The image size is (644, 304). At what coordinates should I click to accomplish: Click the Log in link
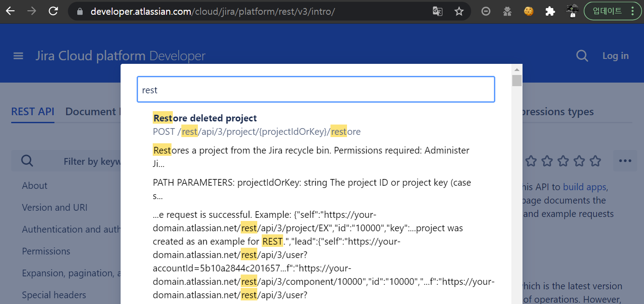coord(615,56)
